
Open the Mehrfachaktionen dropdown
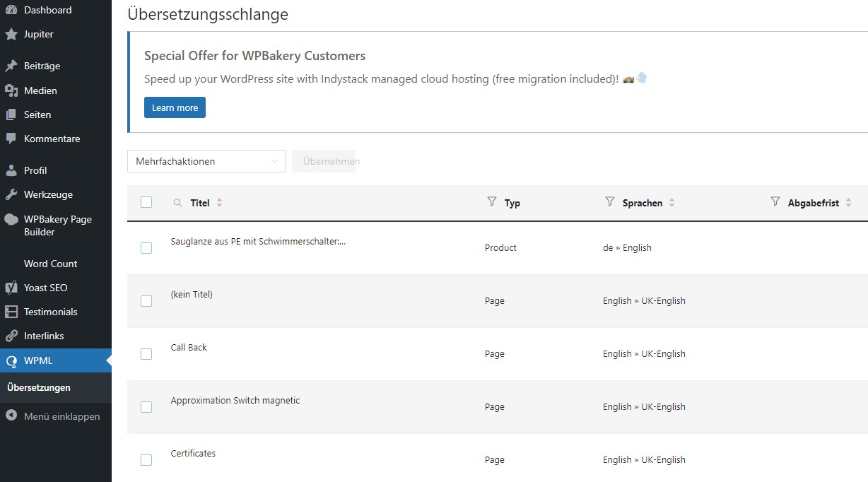(x=206, y=161)
